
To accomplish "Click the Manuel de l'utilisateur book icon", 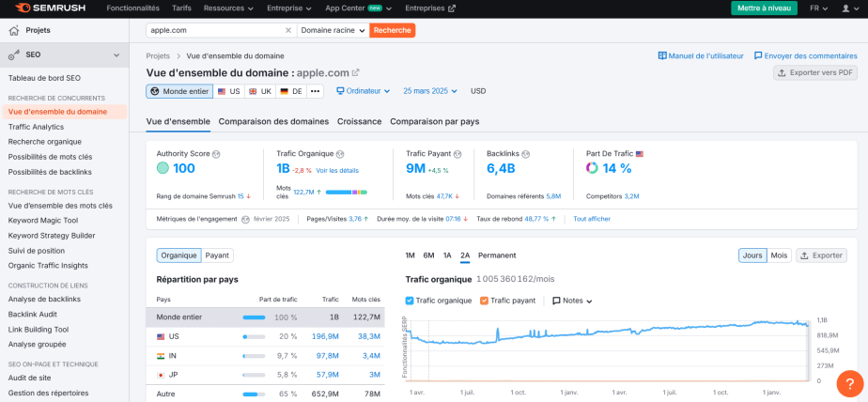I will (662, 56).
